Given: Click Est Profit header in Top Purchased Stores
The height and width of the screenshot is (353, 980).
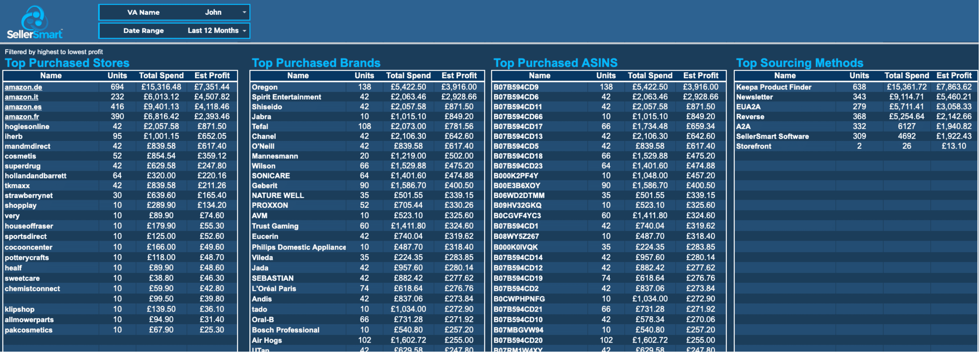Looking at the screenshot, I should pyautogui.click(x=212, y=76).
